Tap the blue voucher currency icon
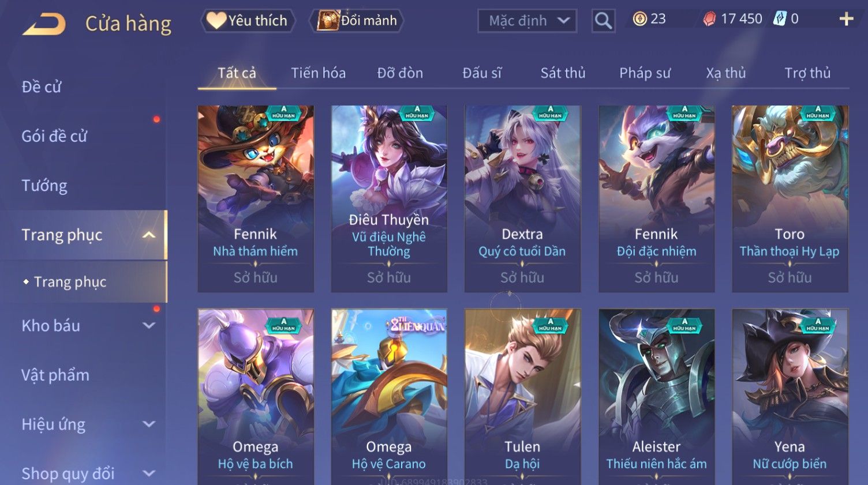 coord(780,18)
